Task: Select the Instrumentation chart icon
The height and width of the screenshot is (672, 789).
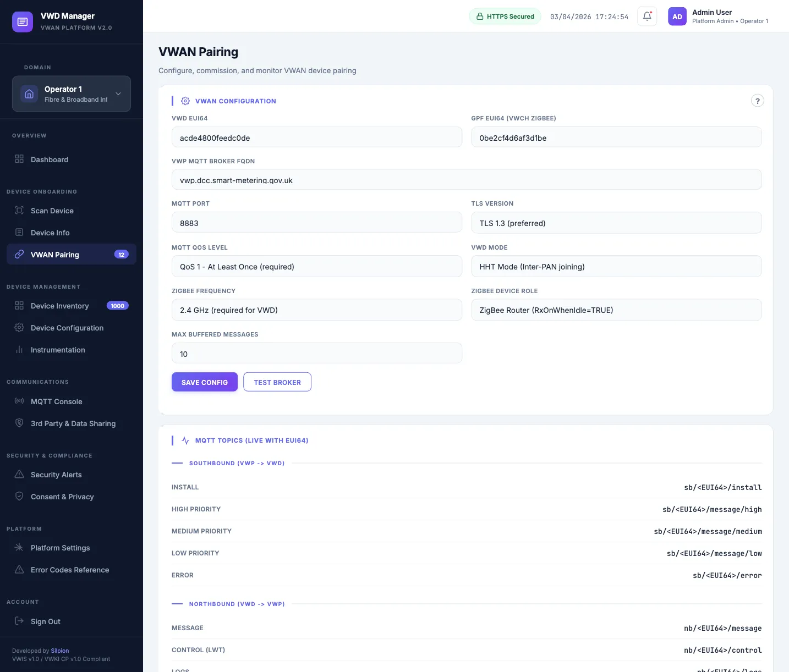Action: (19, 350)
